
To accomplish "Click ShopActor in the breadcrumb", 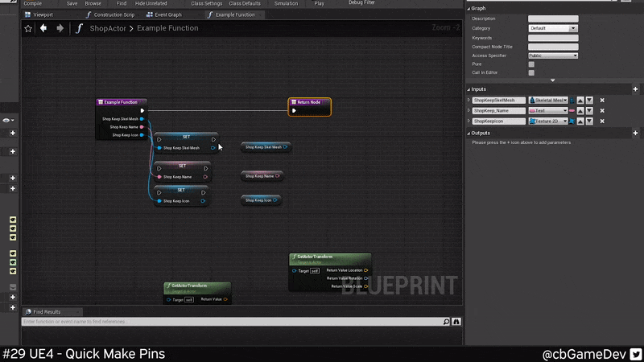I will tap(109, 28).
